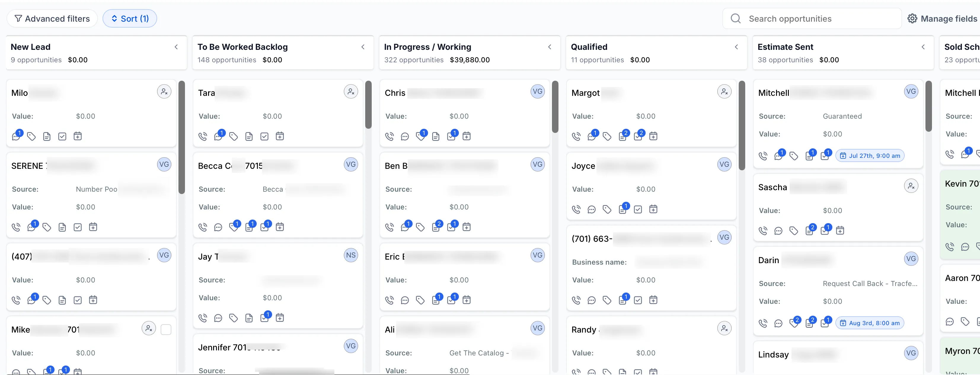Click the tag icon on the (701) 663- card
The width and height of the screenshot is (980, 375).
tap(607, 300)
